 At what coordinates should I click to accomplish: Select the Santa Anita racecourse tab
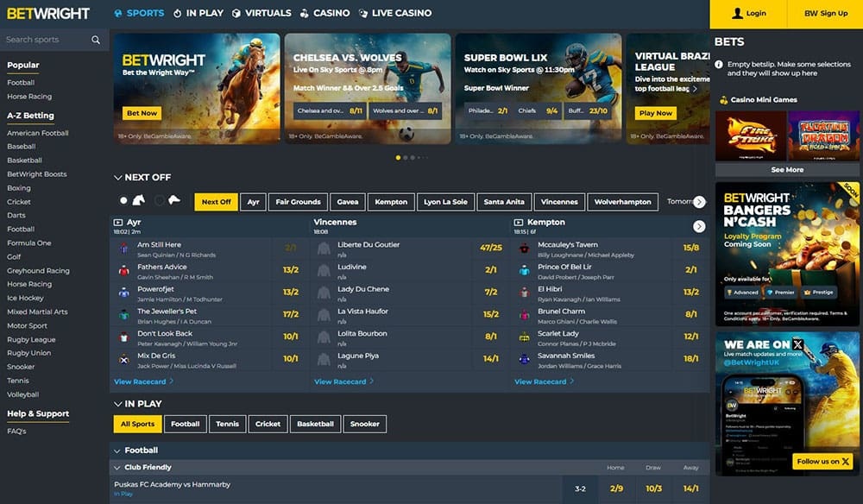(x=504, y=202)
